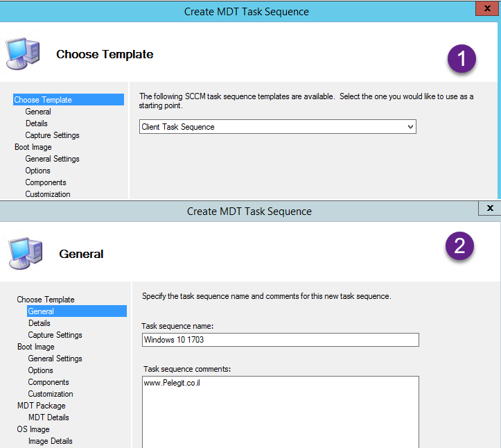Select Details step in bottom wizard sidebar
501x448 pixels.
tap(39, 323)
